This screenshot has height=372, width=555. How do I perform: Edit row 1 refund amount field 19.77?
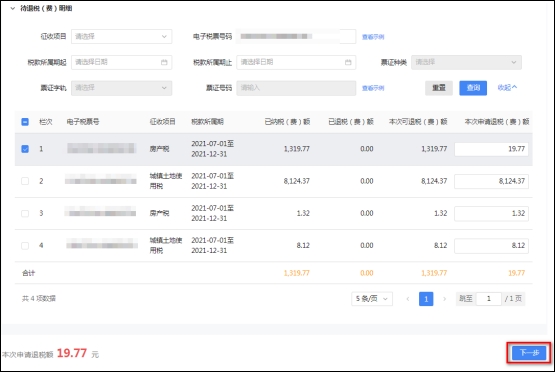tap(491, 149)
